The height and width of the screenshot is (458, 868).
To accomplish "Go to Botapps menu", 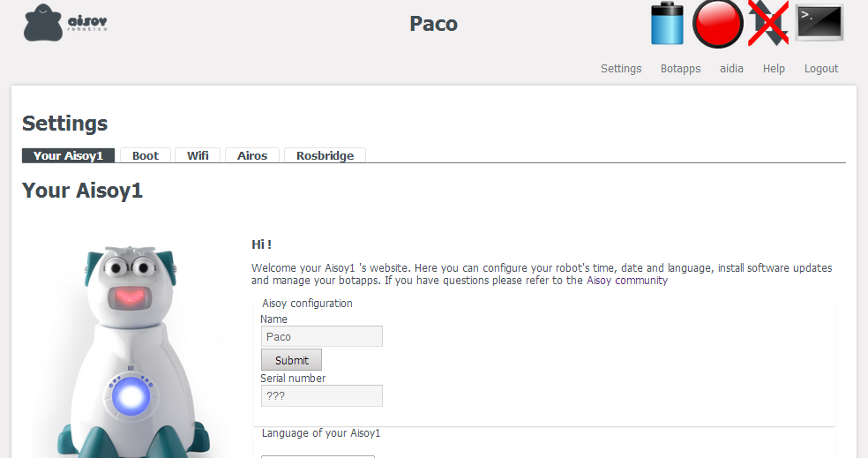I will [680, 69].
